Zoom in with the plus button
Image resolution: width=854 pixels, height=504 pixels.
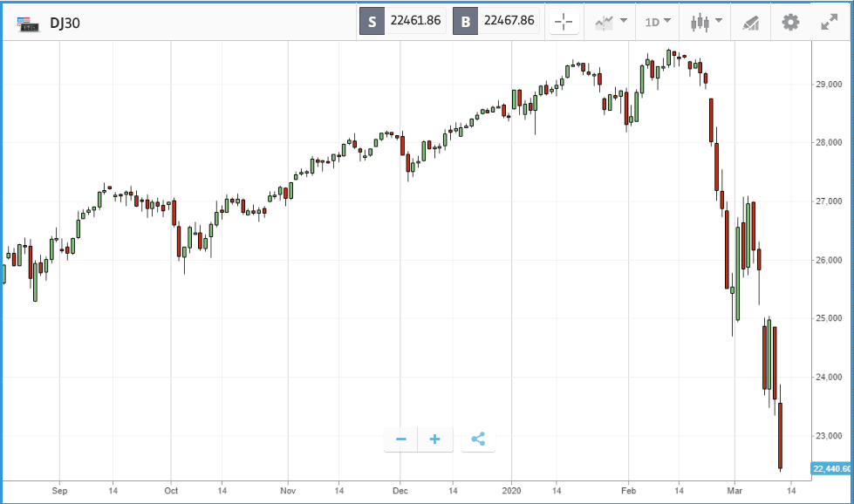(435, 439)
